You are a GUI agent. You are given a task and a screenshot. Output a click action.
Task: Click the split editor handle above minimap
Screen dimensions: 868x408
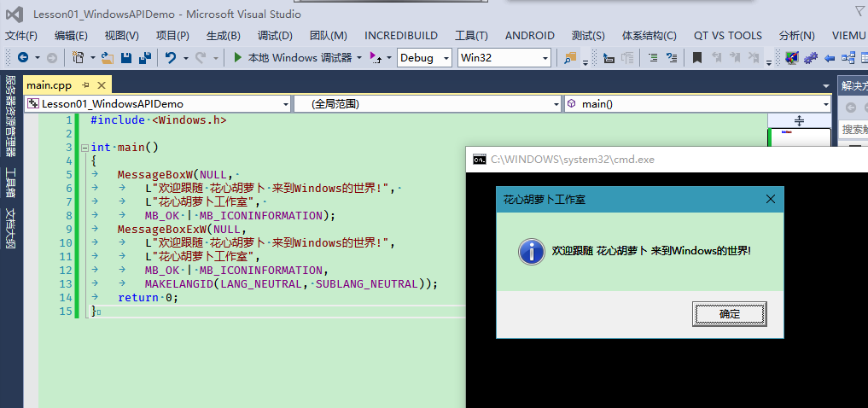coord(800,120)
